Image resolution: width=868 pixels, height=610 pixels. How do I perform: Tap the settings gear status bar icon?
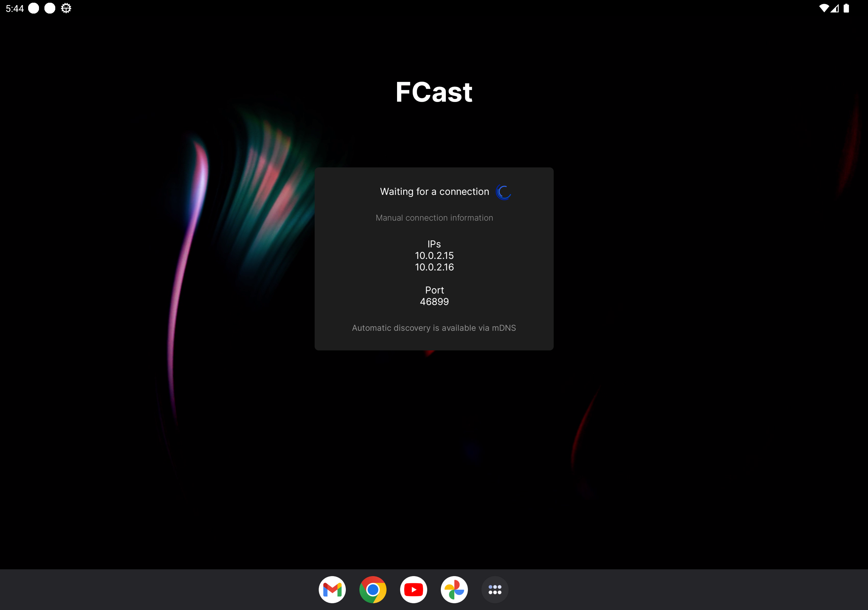[66, 8]
